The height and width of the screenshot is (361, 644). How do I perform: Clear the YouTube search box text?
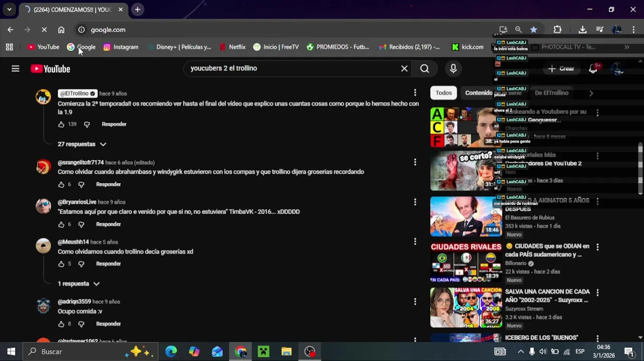tap(404, 69)
